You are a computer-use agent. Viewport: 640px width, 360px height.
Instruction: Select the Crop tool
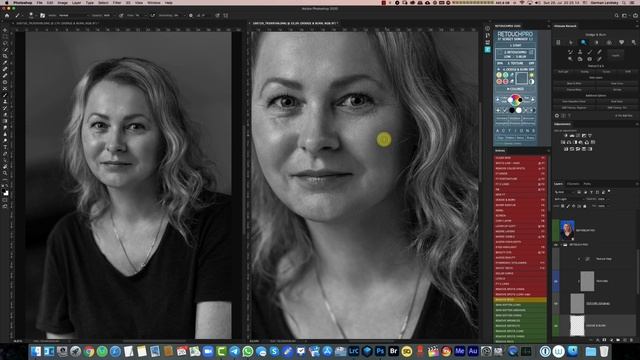(x=5, y=56)
